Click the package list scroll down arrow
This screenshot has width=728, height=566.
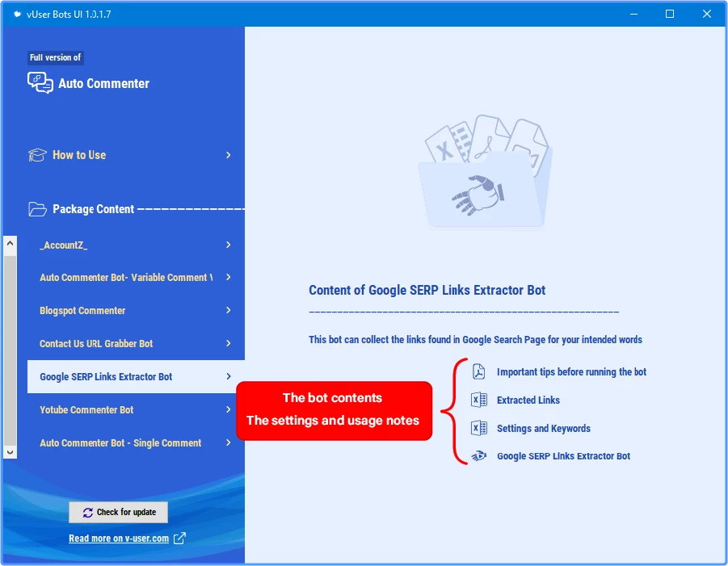(x=11, y=452)
